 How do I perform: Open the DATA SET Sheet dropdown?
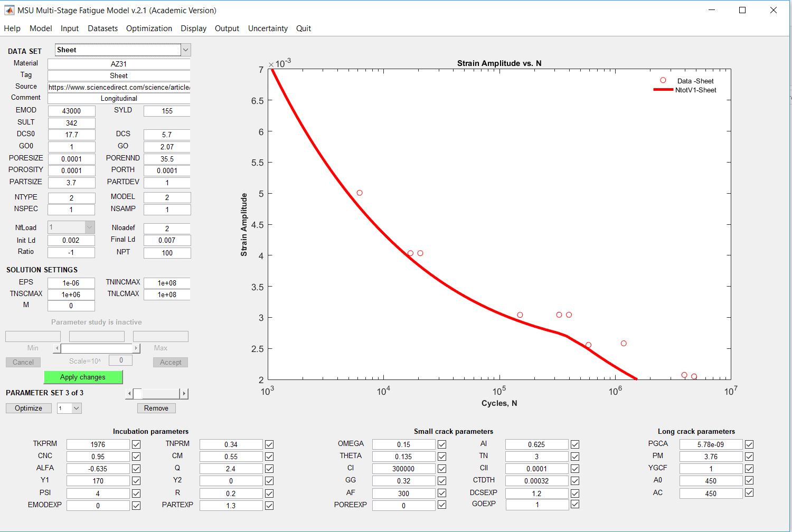(x=185, y=50)
